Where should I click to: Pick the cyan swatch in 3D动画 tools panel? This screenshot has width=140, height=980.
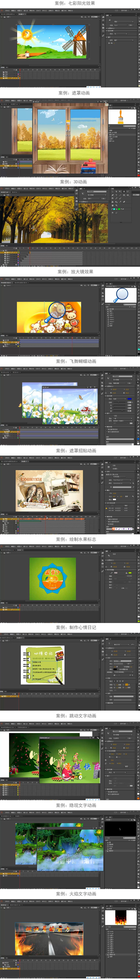point(114,209)
